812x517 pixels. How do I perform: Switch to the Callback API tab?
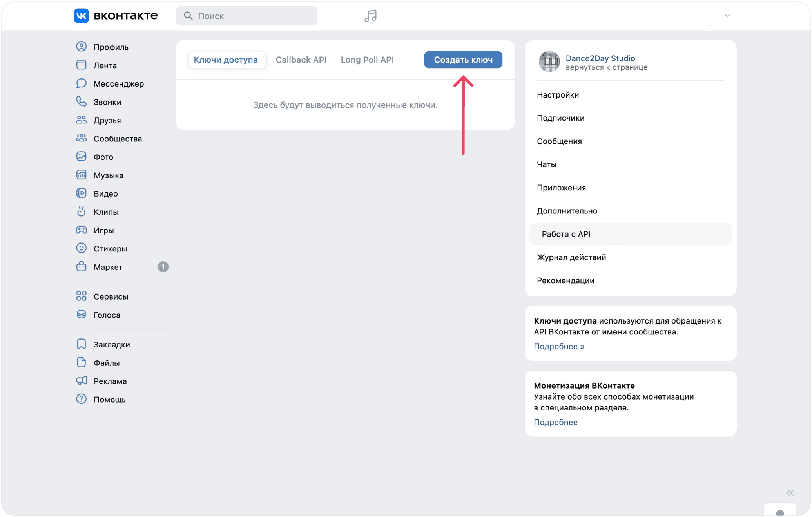301,60
